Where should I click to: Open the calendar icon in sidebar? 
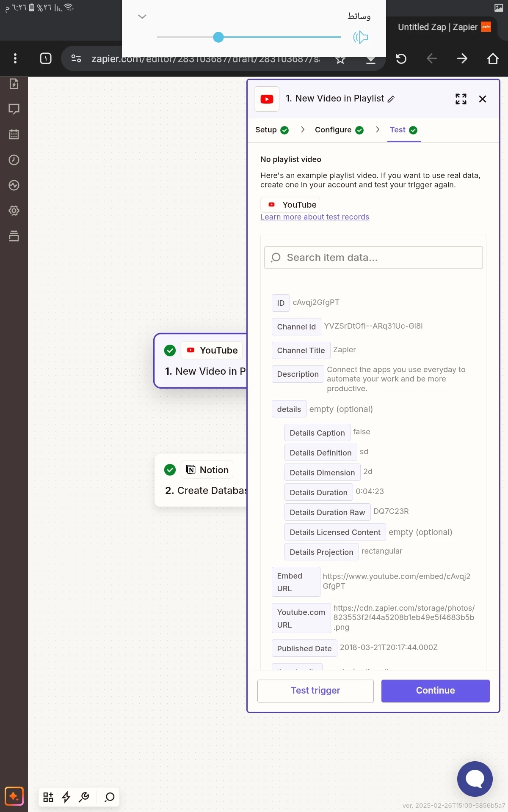pos(14,134)
